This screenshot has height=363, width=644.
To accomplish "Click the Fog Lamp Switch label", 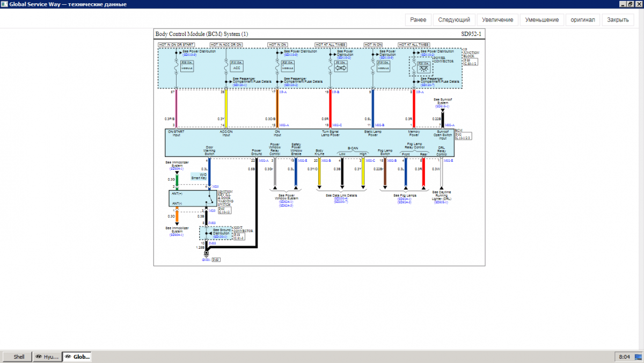I will pos(385,152).
